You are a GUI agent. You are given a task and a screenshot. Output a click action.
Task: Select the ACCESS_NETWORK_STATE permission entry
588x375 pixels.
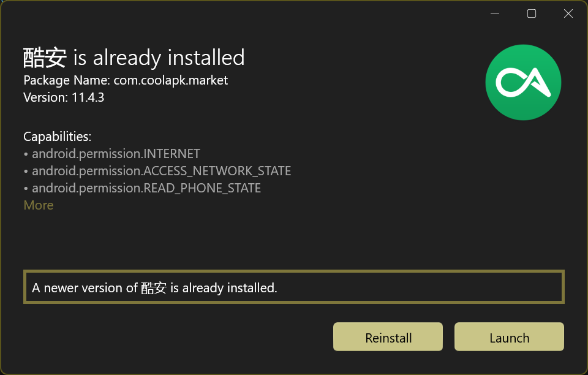tap(162, 171)
